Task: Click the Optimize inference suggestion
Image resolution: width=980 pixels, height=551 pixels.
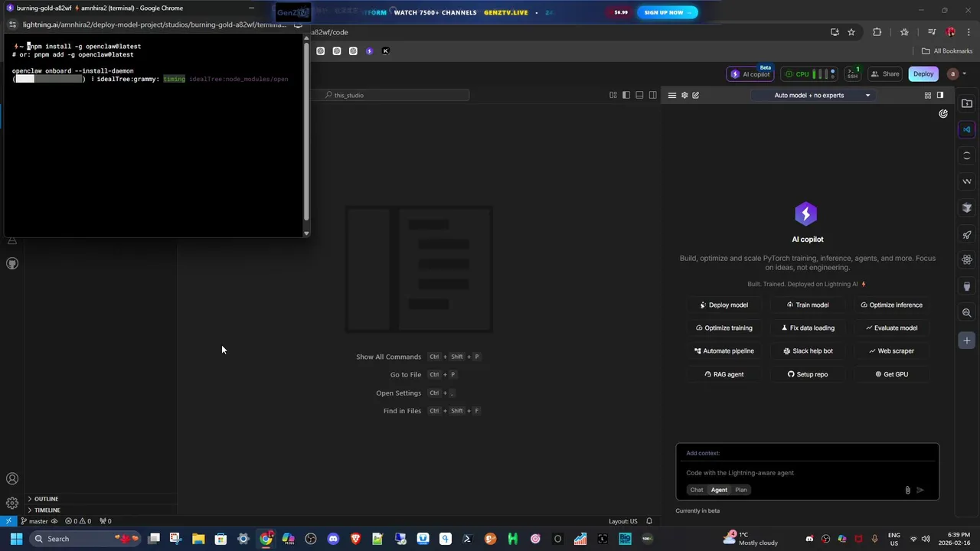Action: (x=891, y=305)
